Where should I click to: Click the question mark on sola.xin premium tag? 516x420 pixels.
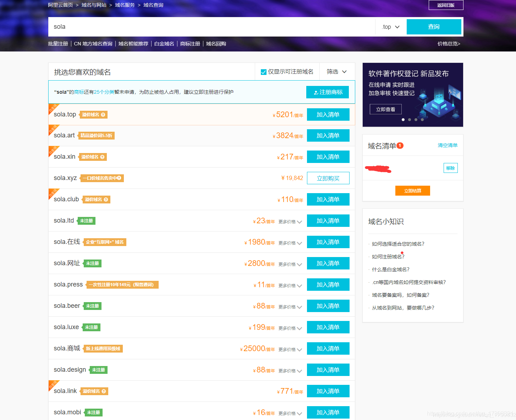tap(102, 157)
